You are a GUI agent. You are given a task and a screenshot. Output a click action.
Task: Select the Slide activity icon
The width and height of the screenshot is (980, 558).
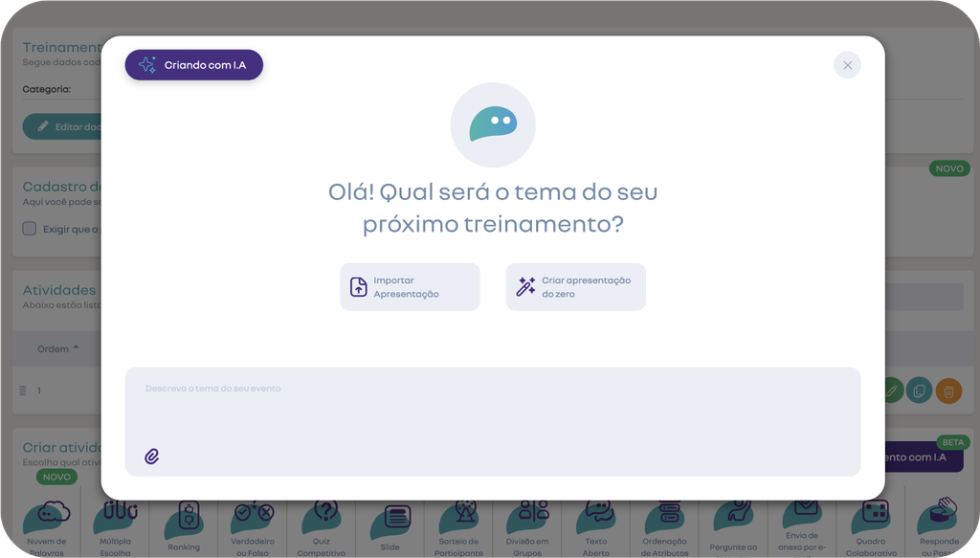pyautogui.click(x=390, y=526)
